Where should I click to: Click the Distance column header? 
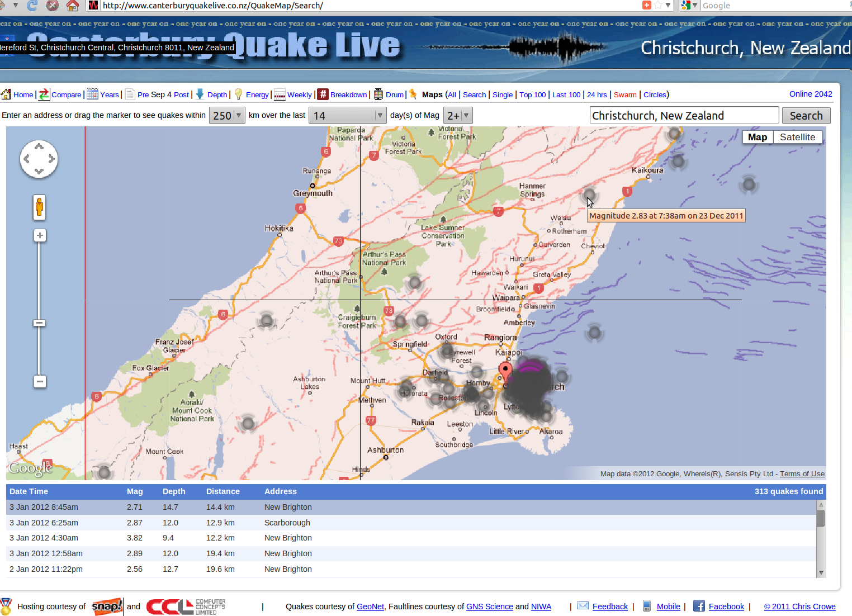[x=223, y=491]
